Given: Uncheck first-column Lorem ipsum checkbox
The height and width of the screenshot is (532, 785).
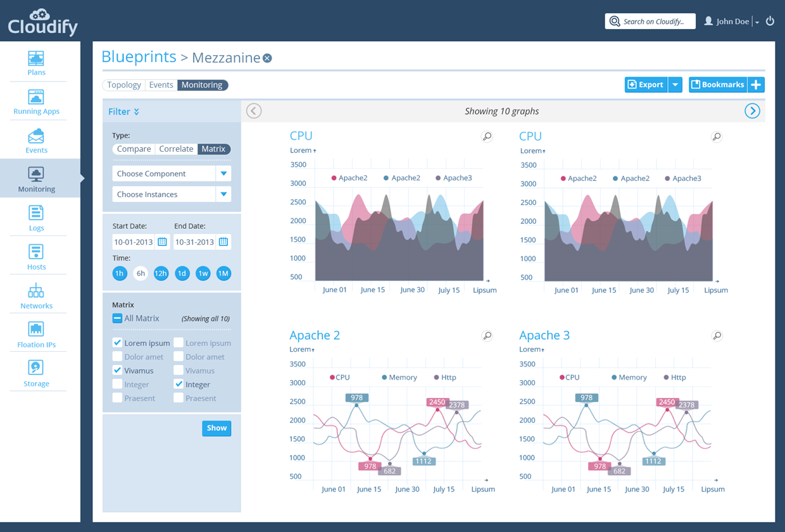Looking at the screenshot, I should (117, 342).
